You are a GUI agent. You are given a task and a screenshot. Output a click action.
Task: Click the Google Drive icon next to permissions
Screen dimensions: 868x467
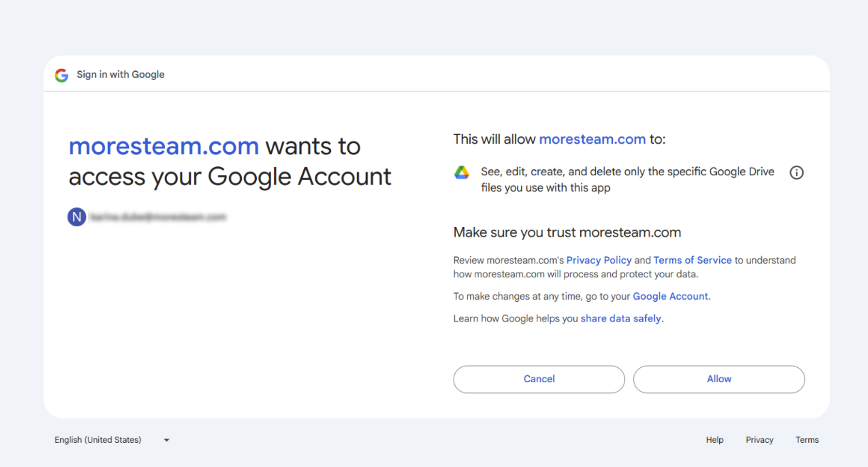(462, 172)
